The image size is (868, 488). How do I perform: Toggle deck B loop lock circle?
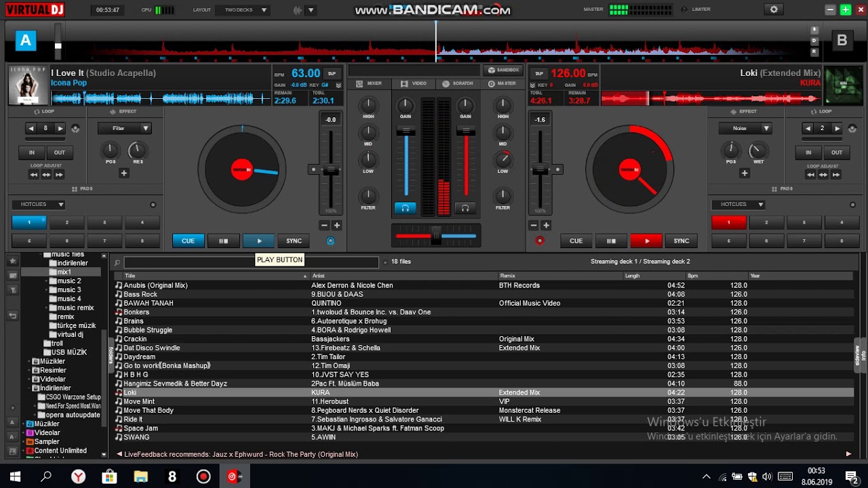pyautogui.click(x=851, y=128)
